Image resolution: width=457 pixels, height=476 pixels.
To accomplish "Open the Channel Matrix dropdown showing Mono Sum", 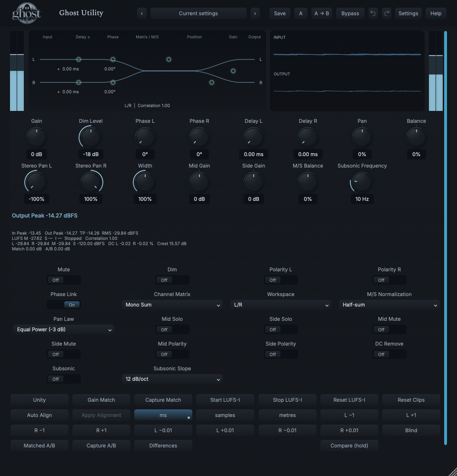I will 172,305.
